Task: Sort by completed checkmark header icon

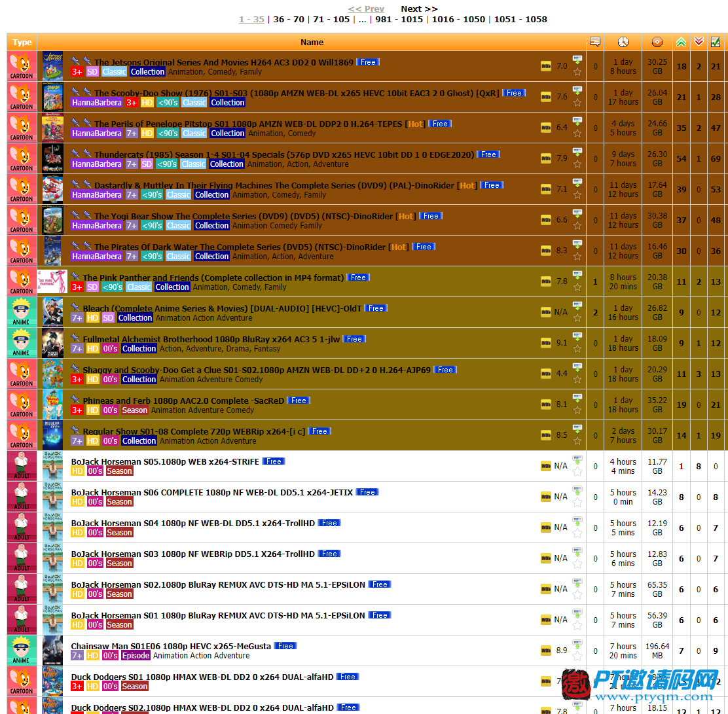Action: pyautogui.click(x=716, y=42)
